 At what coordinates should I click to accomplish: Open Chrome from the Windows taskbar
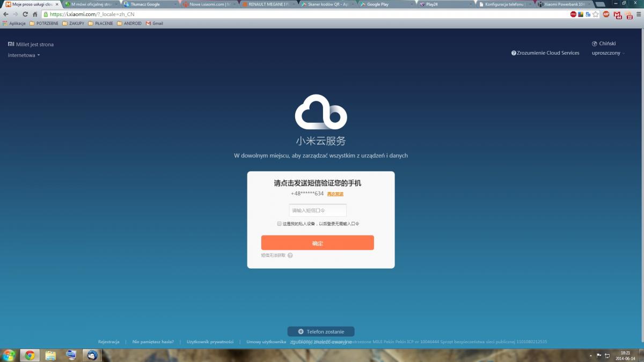pyautogui.click(x=30, y=355)
